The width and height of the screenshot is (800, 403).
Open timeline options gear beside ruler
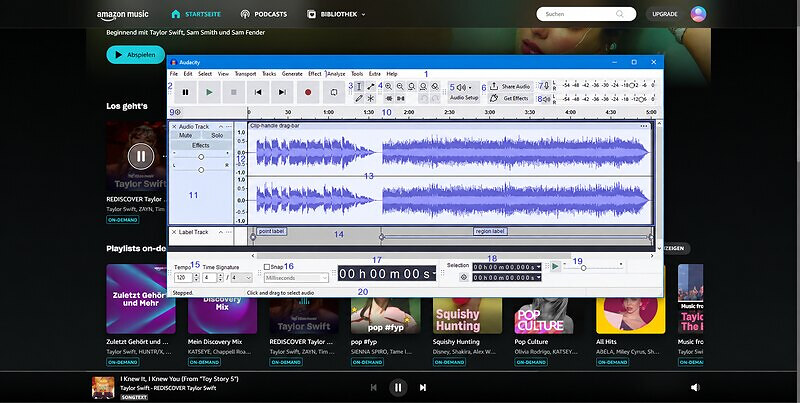point(178,112)
